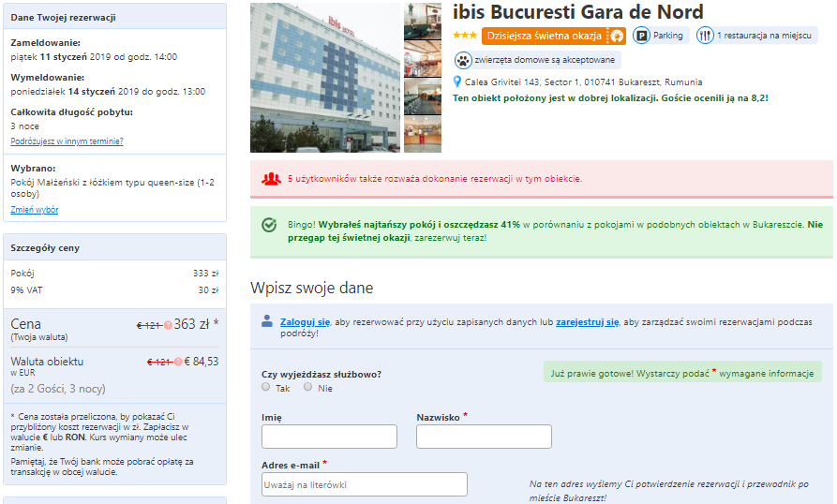Click the Pokój 333 zł row

pos(114,273)
